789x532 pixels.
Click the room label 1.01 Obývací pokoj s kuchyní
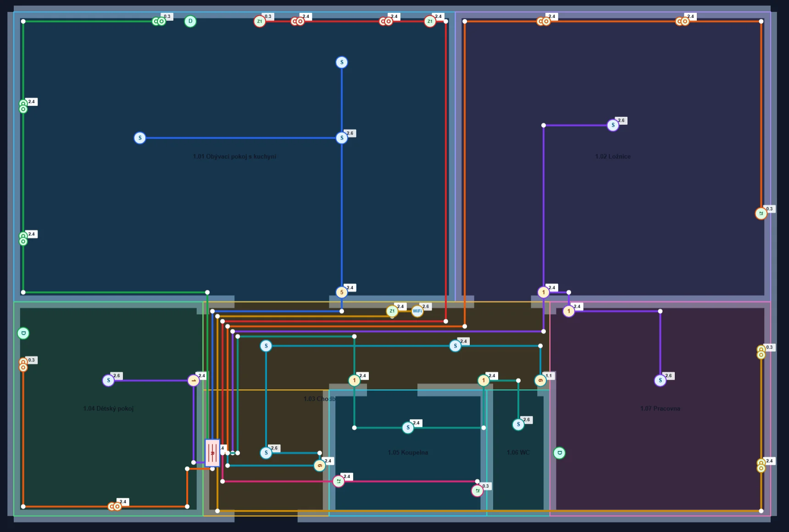click(234, 156)
